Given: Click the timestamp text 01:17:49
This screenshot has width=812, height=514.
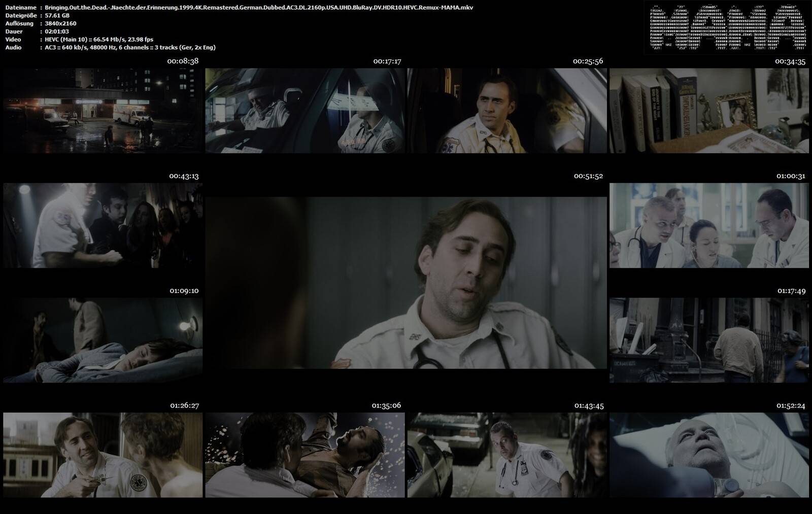Looking at the screenshot, I should coord(791,291).
